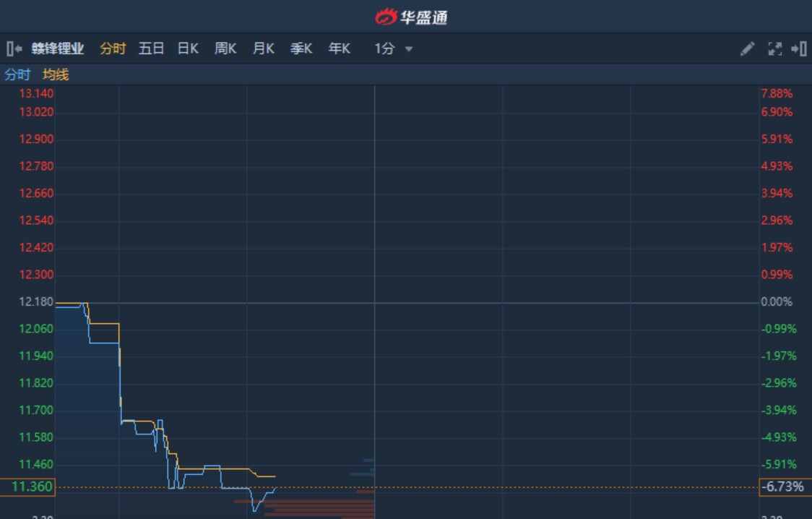Click the 华盛通 logo
812x519 pixels.
tap(411, 17)
